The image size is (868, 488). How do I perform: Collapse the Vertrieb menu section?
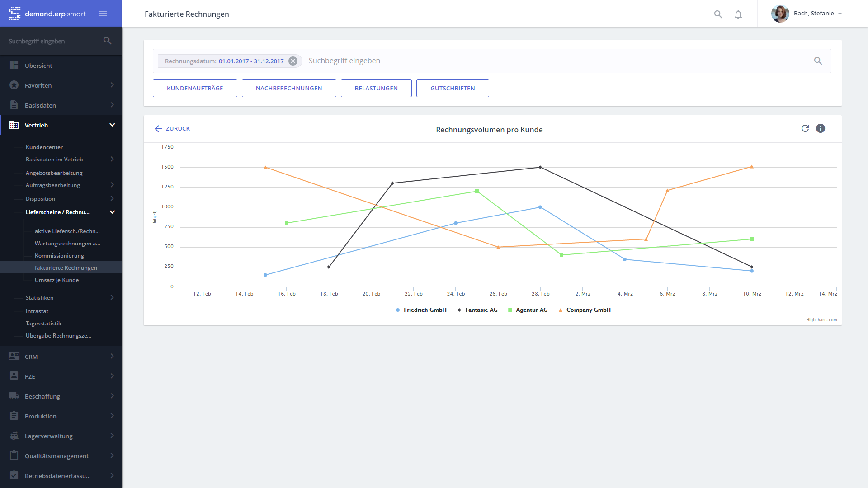click(112, 125)
